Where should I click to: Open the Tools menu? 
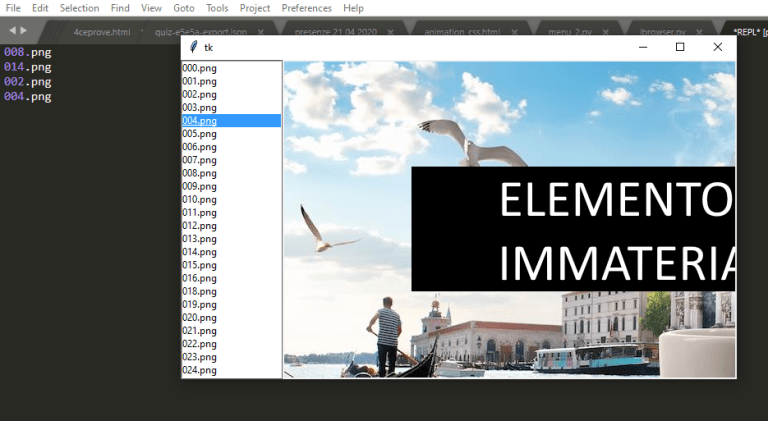217,8
